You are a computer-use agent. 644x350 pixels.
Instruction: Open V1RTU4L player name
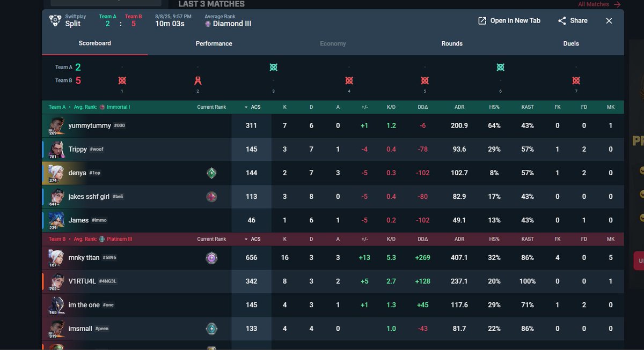[82, 281]
